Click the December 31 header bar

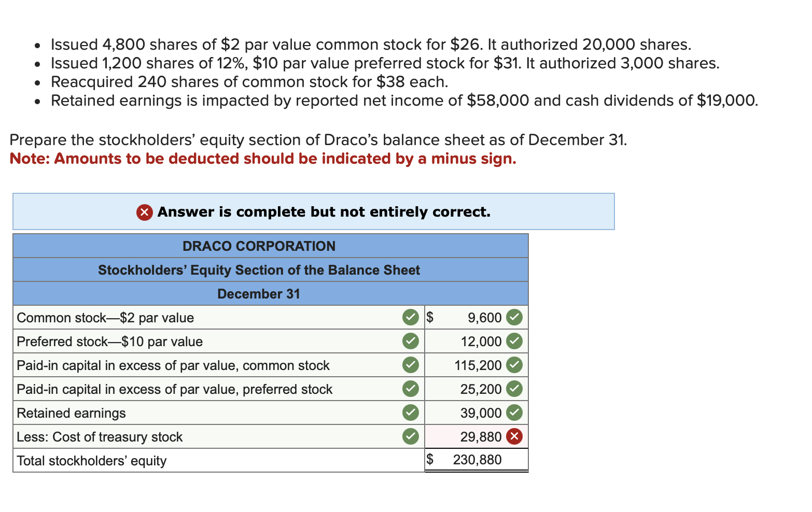pos(258,293)
